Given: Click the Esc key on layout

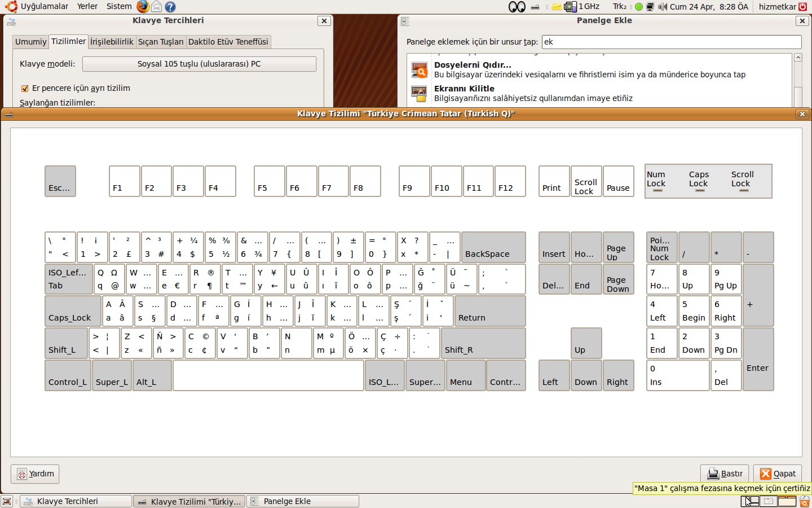Looking at the screenshot, I should click(60, 181).
